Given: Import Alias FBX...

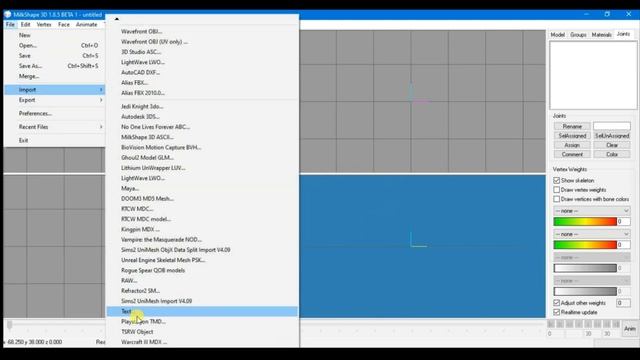Looking at the screenshot, I should pyautogui.click(x=202, y=82).
